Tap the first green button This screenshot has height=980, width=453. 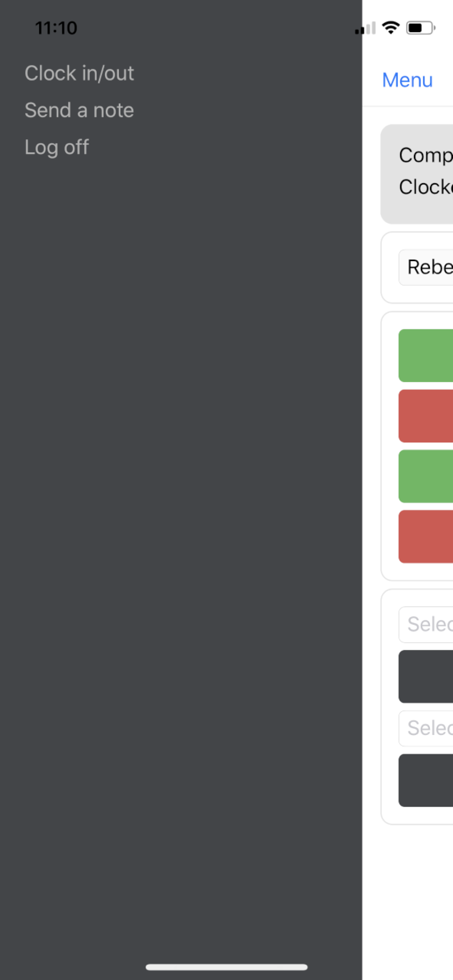click(x=426, y=356)
